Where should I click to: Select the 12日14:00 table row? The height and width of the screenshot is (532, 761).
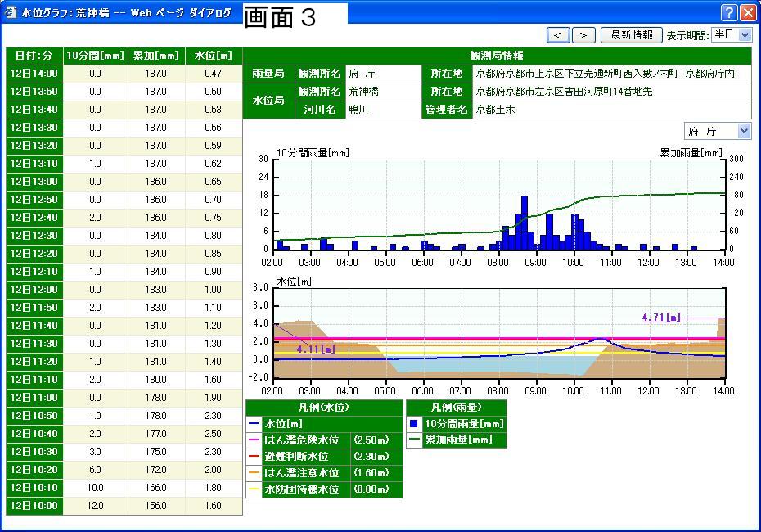[34, 74]
